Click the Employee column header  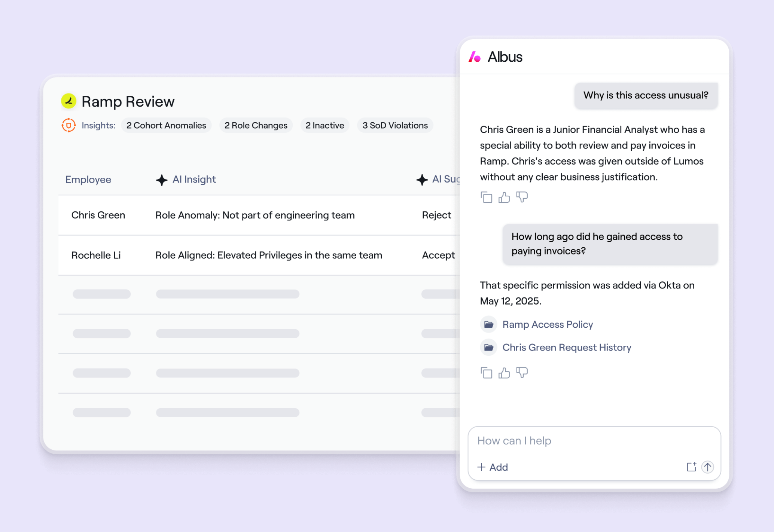click(88, 180)
